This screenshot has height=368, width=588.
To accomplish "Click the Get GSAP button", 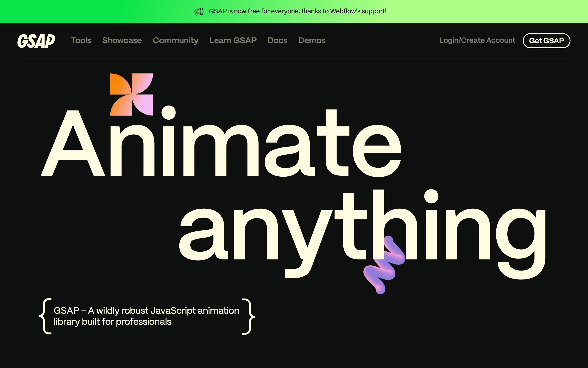I will (546, 41).
